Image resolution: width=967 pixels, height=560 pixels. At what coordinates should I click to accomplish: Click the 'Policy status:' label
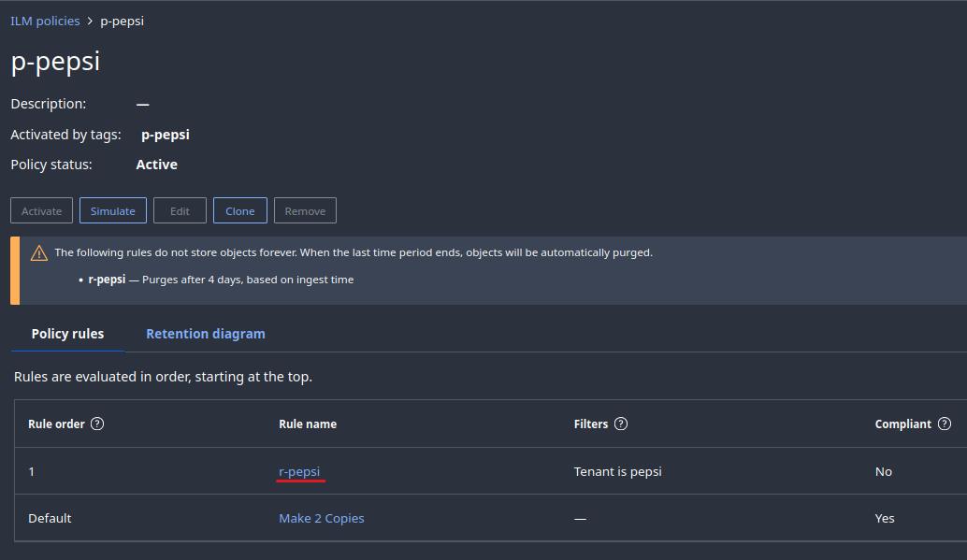[51, 165]
